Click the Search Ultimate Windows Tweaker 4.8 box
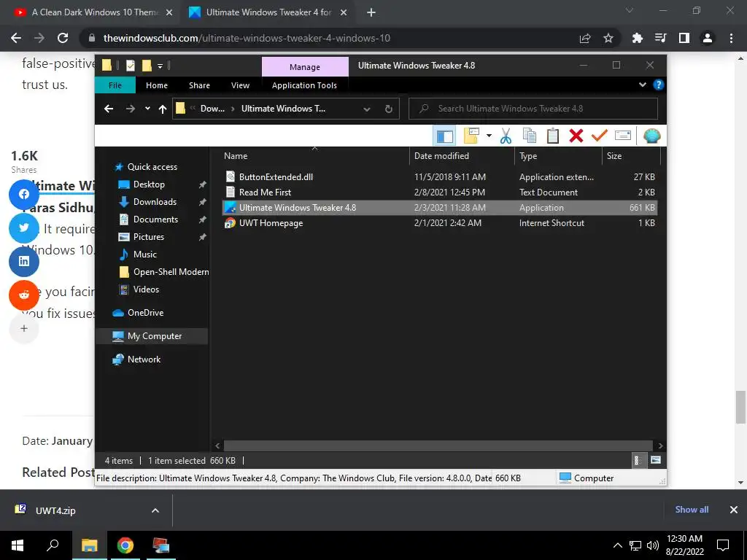Image resolution: width=747 pixels, height=560 pixels. (533, 109)
